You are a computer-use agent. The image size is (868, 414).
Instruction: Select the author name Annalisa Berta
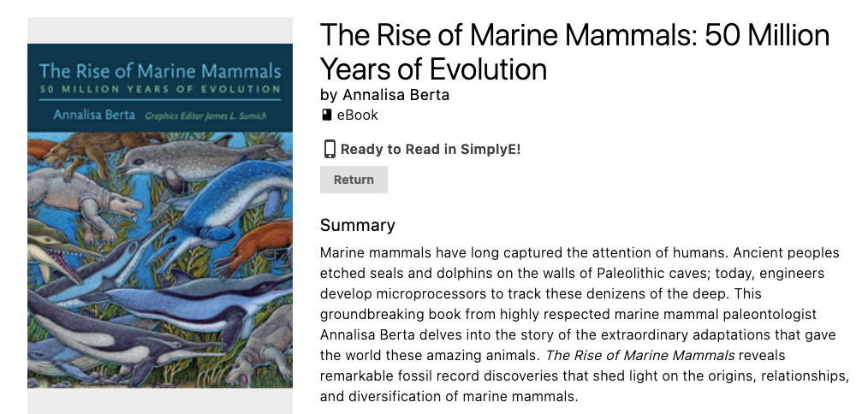click(x=395, y=95)
